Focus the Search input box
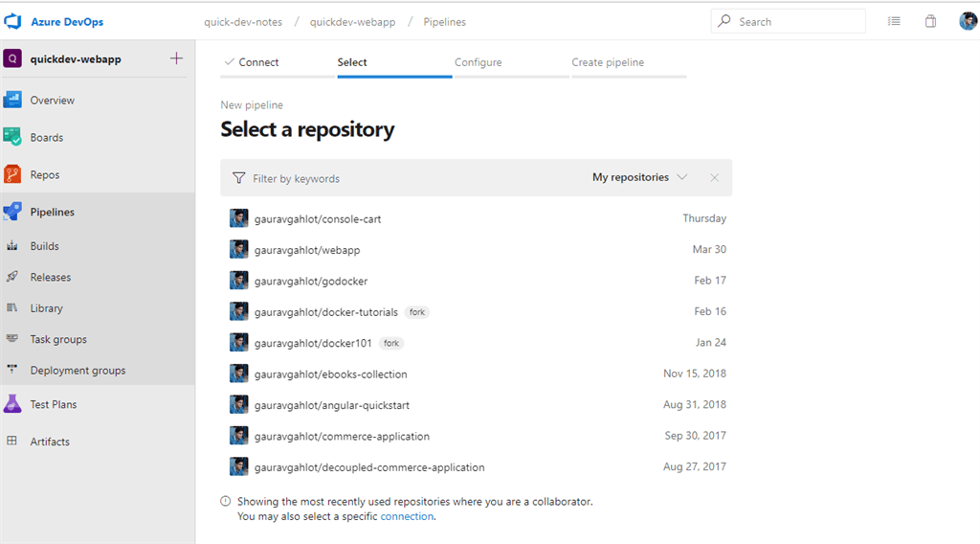The width and height of the screenshot is (980, 544). 788,21
